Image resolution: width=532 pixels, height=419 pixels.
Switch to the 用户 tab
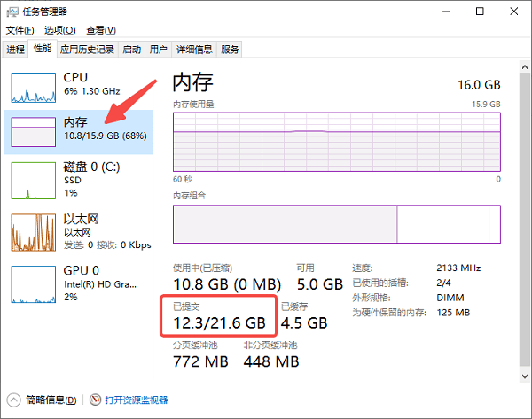point(159,49)
